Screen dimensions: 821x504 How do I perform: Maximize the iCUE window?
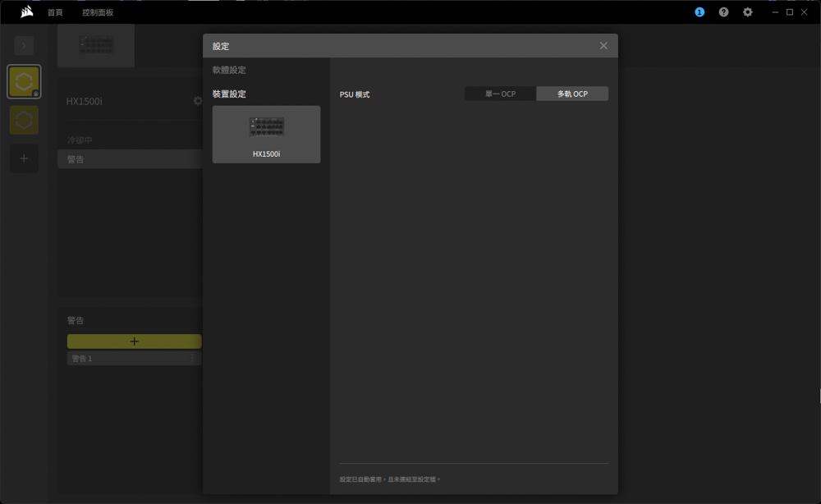[790, 12]
